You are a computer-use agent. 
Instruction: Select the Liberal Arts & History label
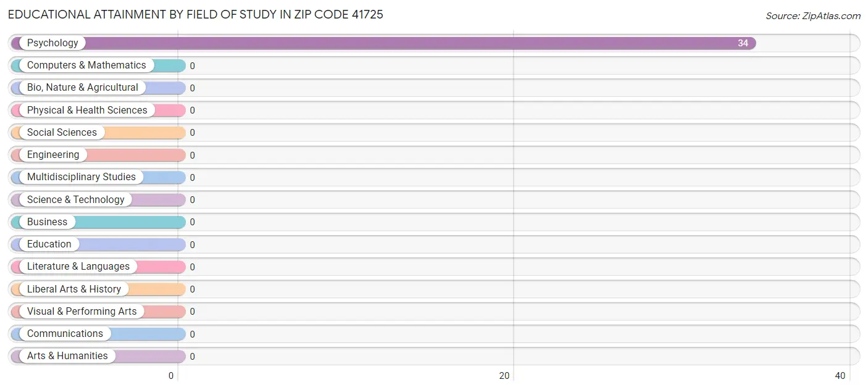point(74,289)
